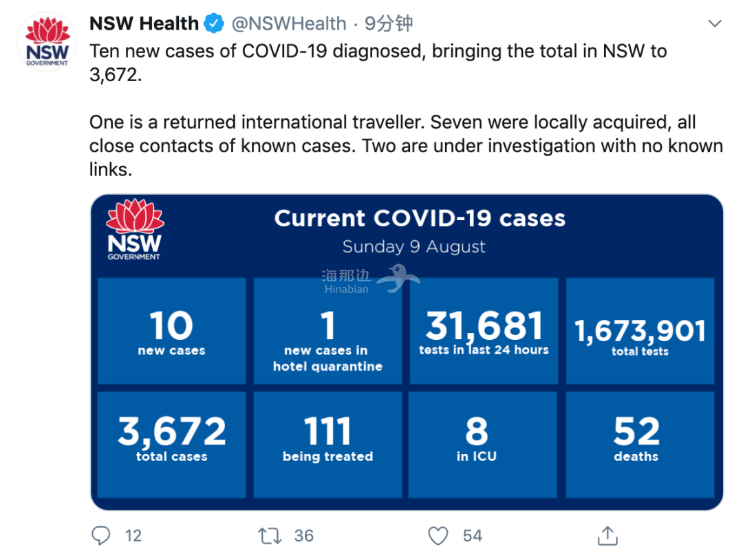Screen dimensions: 743x560
Task: Like the tweet with heart icon
Action: coord(438,536)
